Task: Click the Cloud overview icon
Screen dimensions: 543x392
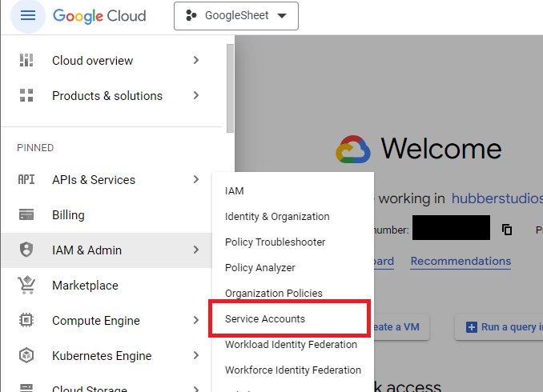Action: (26, 60)
